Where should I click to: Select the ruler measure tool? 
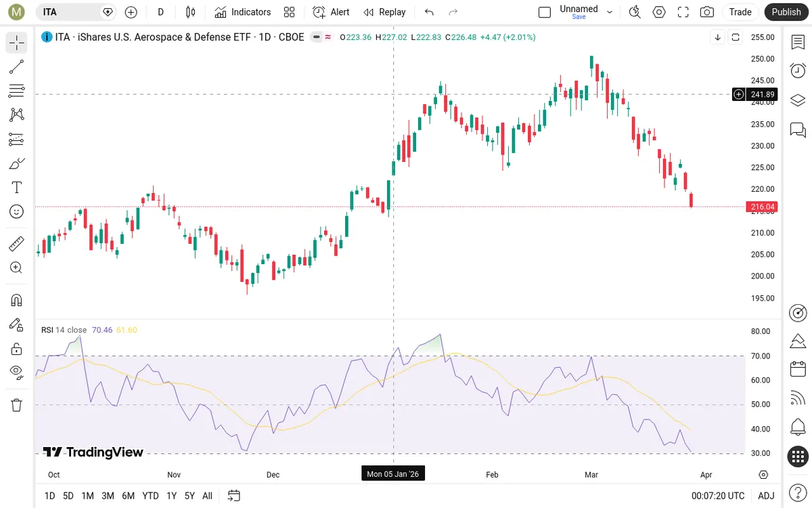[17, 243]
